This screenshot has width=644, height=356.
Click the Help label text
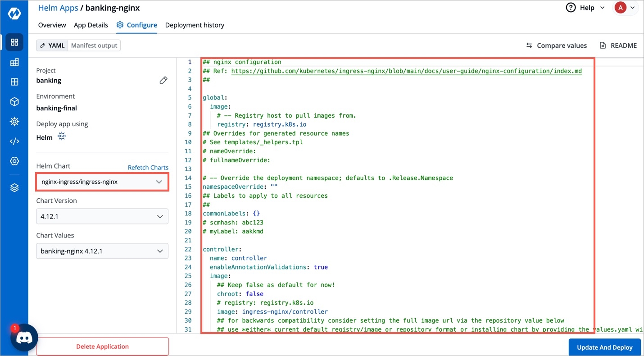click(587, 8)
